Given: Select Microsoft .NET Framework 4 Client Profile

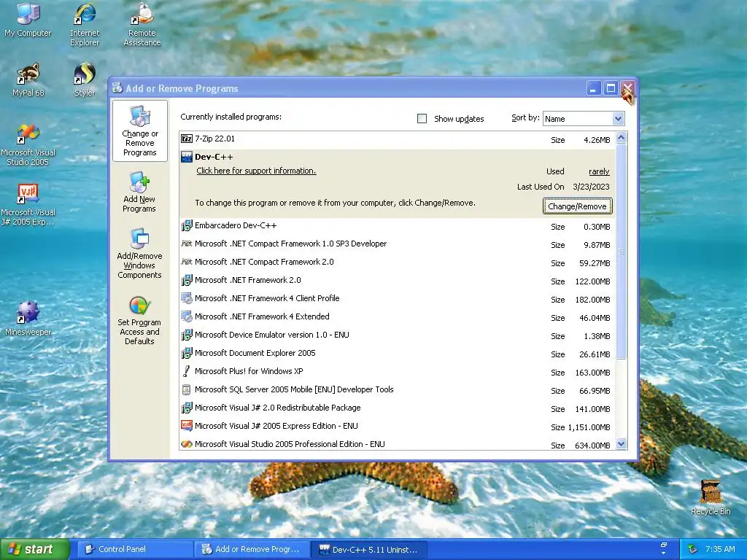Looking at the screenshot, I should [398, 298].
